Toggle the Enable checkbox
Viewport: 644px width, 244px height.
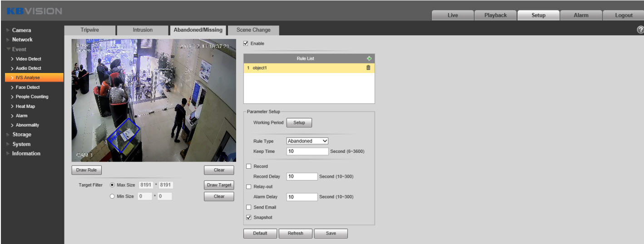click(246, 44)
